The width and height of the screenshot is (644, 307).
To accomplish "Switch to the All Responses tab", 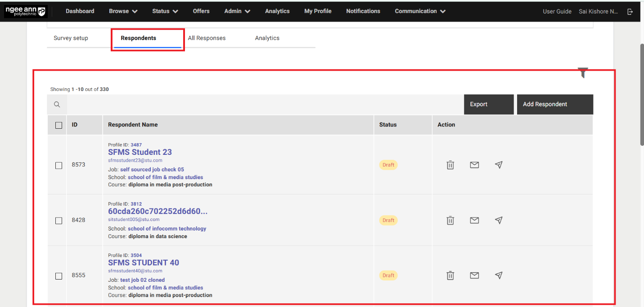I will pyautogui.click(x=207, y=38).
